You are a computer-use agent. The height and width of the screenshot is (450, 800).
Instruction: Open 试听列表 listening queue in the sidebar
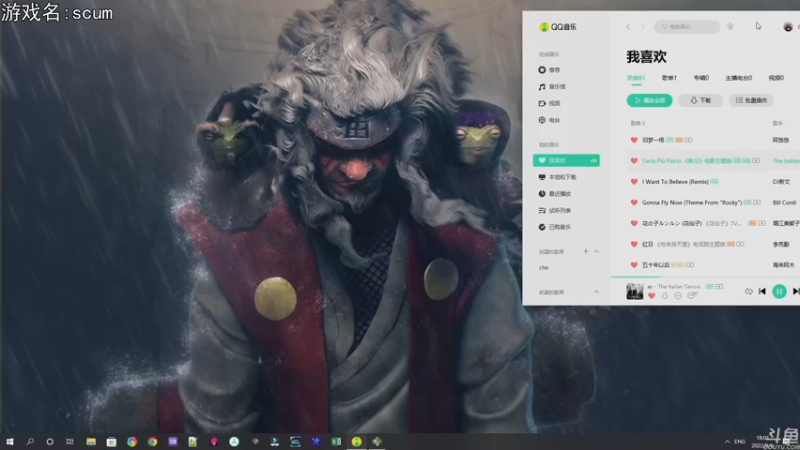[x=555, y=210]
